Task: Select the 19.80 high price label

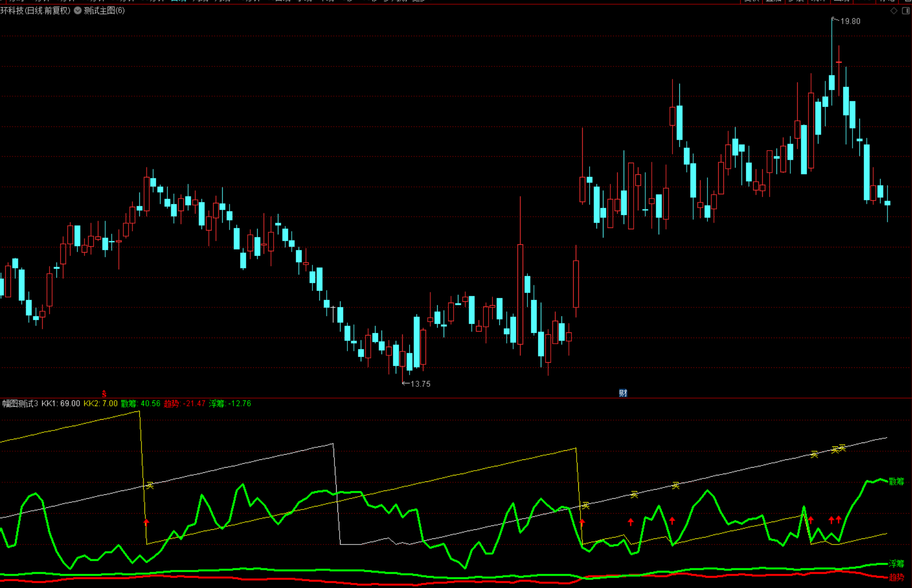Action: tap(850, 21)
